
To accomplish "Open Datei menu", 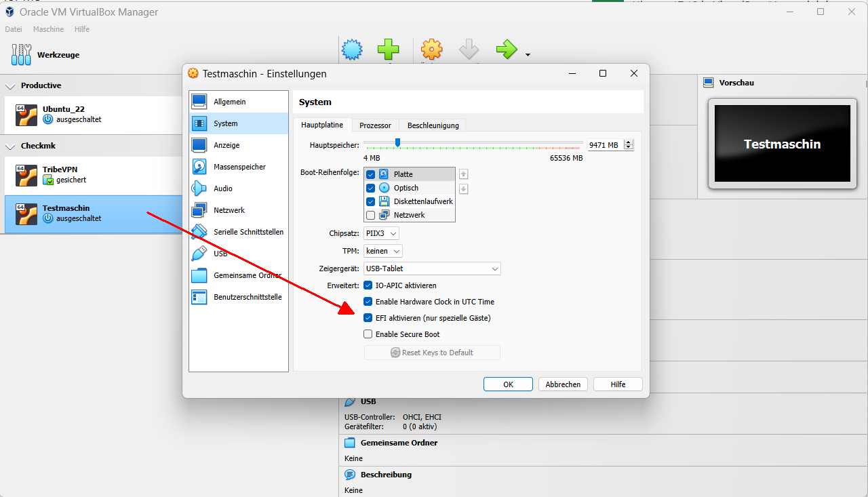I will [x=14, y=29].
